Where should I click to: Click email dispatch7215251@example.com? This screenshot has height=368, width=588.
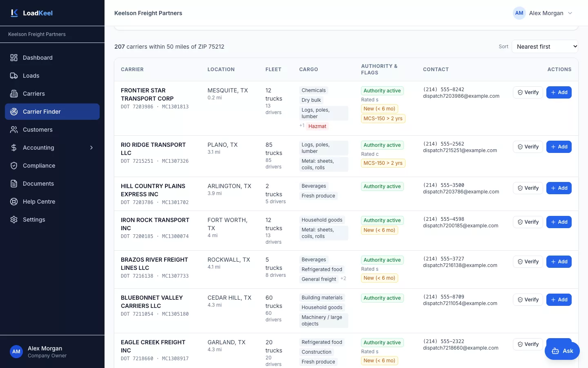click(x=460, y=150)
